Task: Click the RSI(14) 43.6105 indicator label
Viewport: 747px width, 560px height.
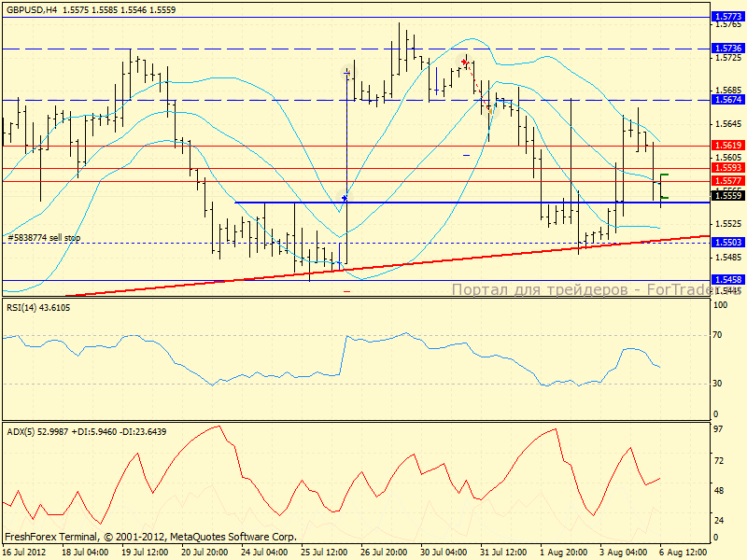Action: pos(38,308)
